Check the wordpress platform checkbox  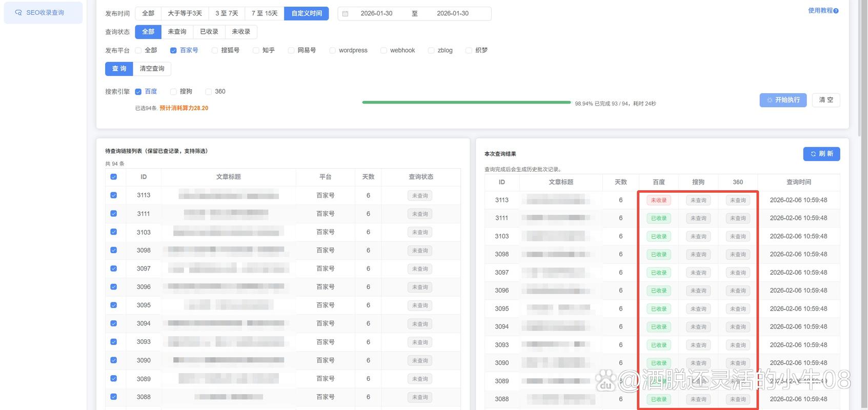[332, 50]
